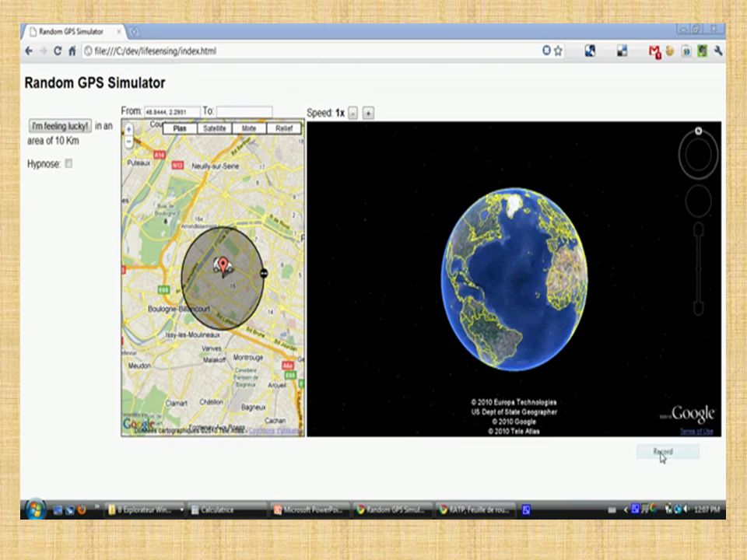Viewport: 747px width, 560px height.
Task: Open the map Conditions d'utilisation link
Action: (x=275, y=431)
